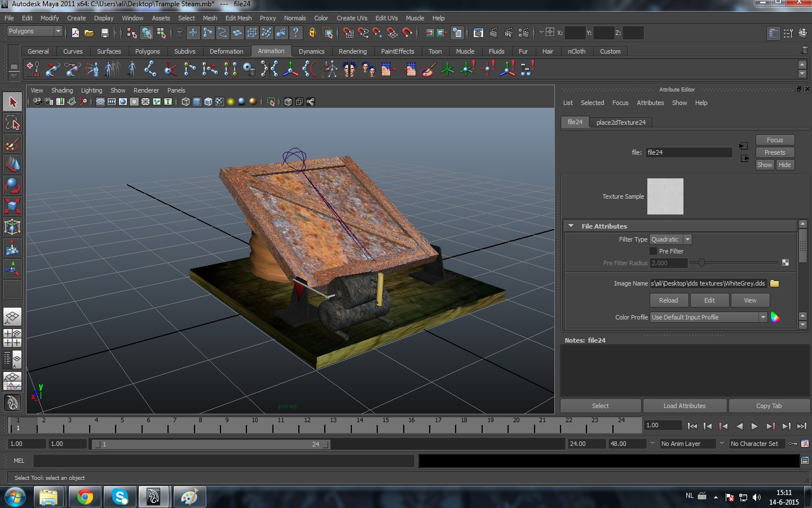Open Google Chrome from the taskbar
812x508 pixels.
coord(85,497)
